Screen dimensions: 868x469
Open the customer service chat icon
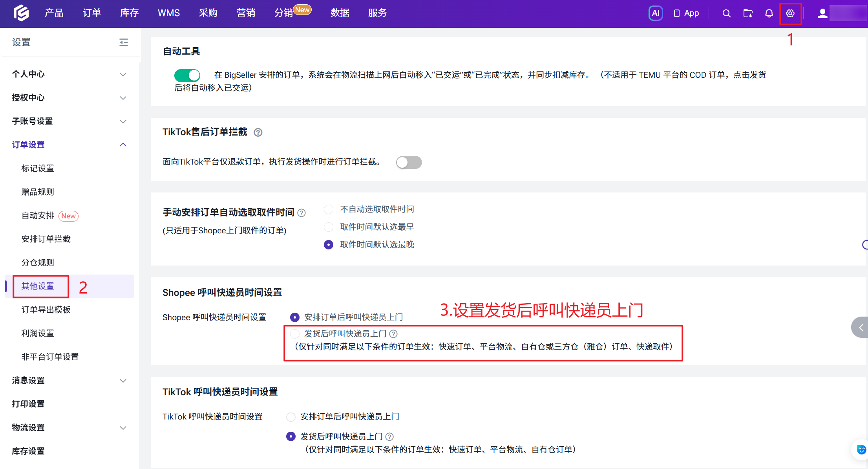(x=861, y=450)
